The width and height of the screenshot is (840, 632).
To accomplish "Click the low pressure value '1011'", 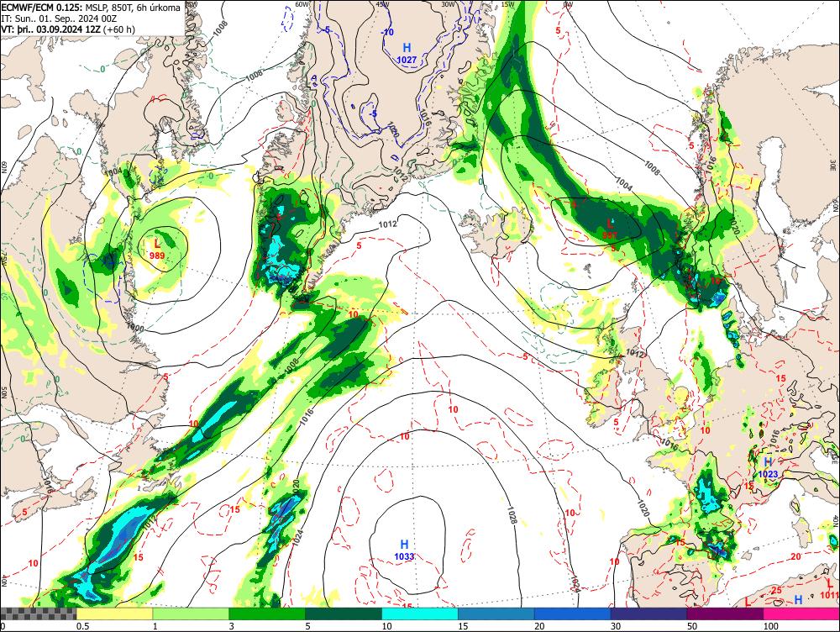I will click(x=829, y=594).
